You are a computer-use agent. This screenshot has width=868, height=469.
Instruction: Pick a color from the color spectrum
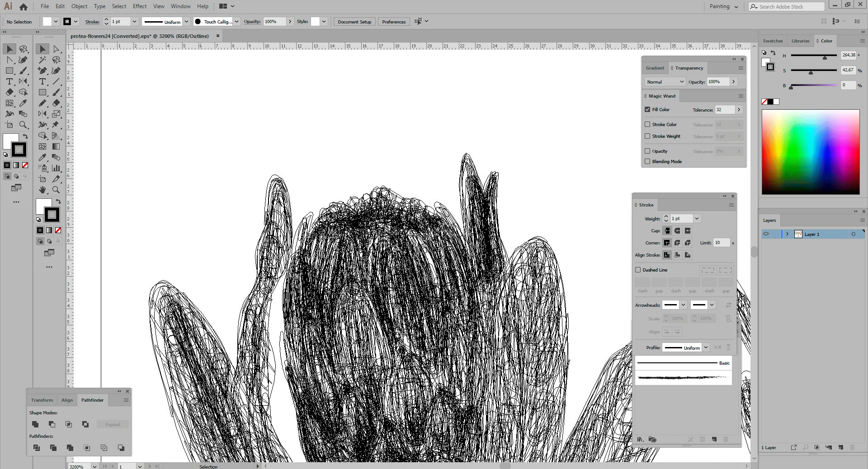tap(811, 152)
